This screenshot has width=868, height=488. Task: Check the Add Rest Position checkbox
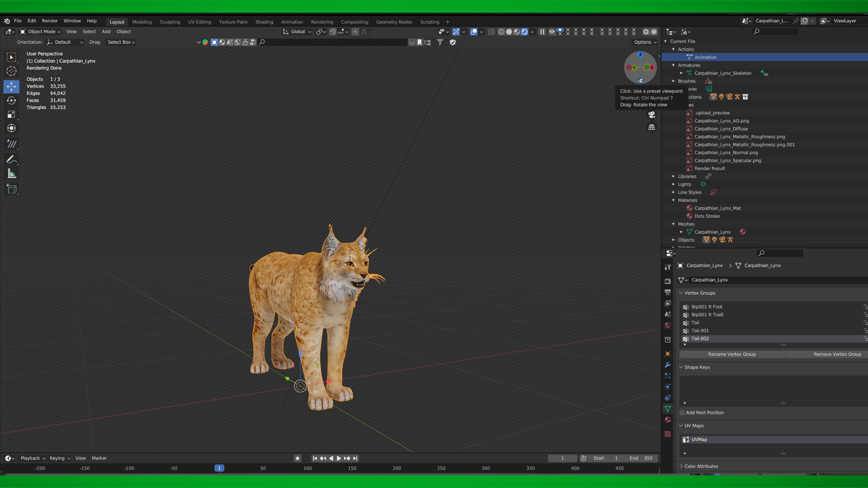click(x=682, y=413)
